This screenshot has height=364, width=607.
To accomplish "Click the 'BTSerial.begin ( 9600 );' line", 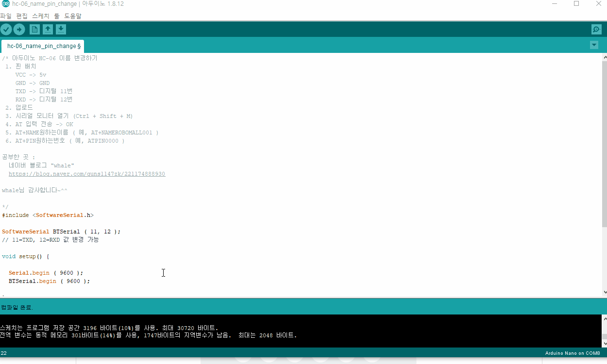I will (50, 281).
